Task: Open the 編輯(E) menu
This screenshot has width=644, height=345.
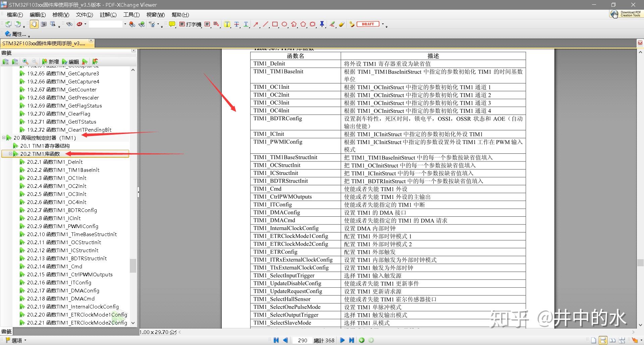Action: (38, 15)
